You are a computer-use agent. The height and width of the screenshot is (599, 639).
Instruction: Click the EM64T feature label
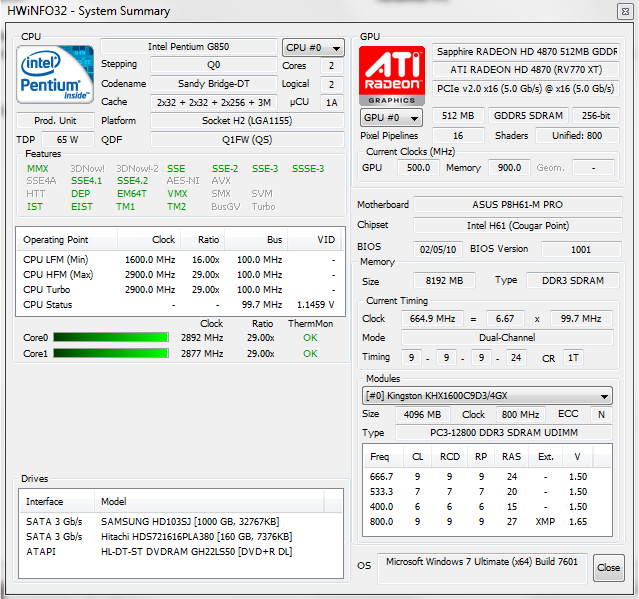coord(132,194)
